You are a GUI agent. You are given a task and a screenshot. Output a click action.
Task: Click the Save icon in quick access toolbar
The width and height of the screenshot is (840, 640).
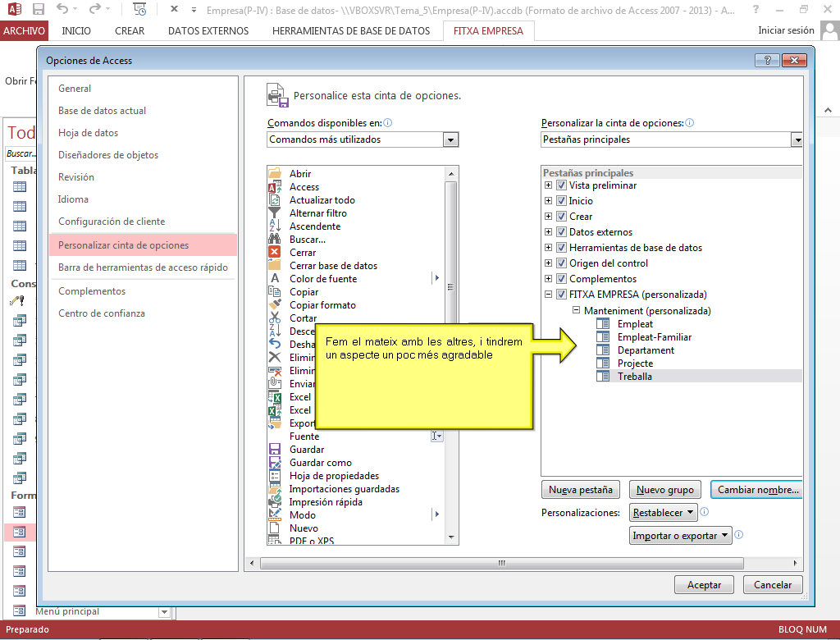(x=38, y=9)
